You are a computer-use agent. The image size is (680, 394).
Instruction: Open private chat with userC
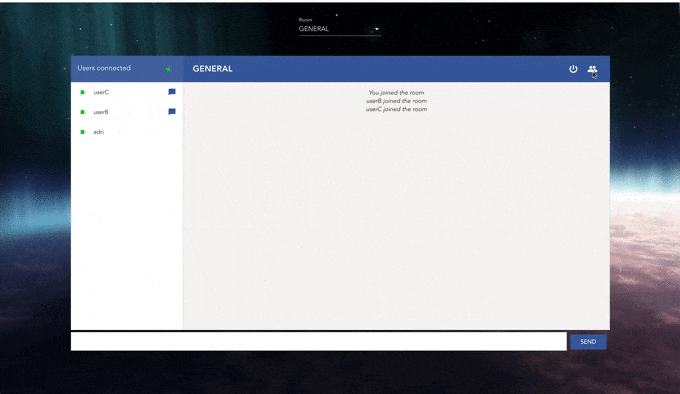click(172, 92)
